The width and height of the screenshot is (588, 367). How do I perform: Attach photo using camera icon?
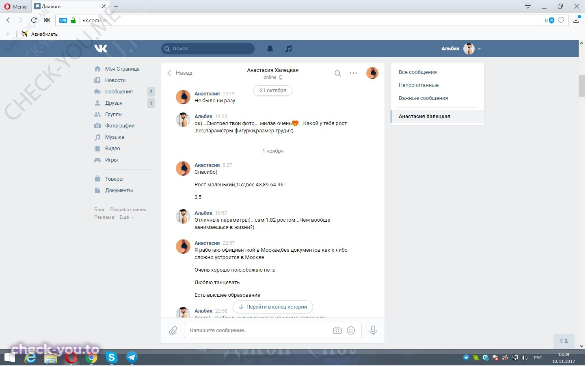click(337, 331)
